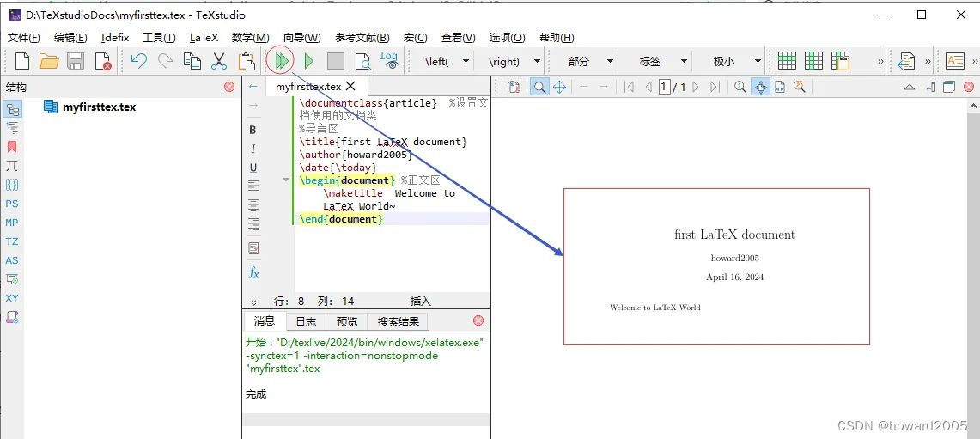980x439 pixels.
Task: Compile with the single green arrow
Action: click(308, 61)
